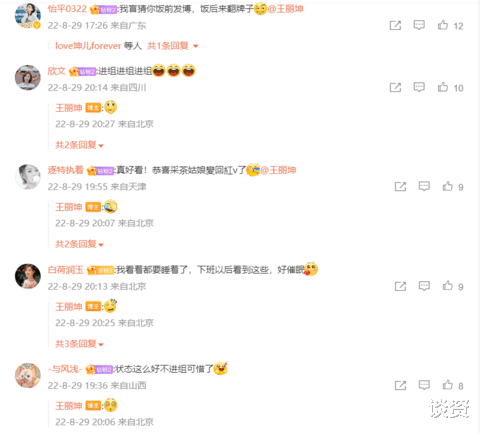Like 怡平0322's comment with 12 likes

443,25
